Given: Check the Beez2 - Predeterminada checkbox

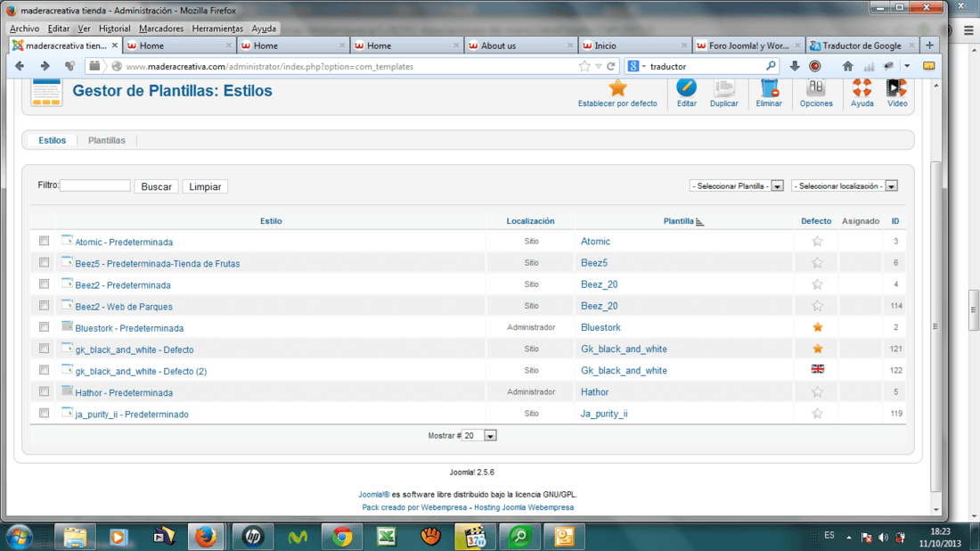Looking at the screenshot, I should [x=44, y=284].
